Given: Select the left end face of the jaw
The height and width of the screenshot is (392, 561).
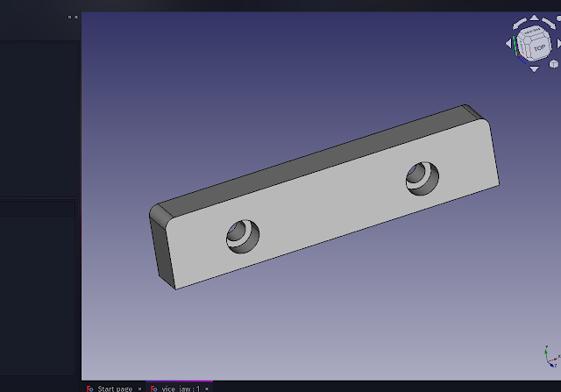Looking at the screenshot, I should click(161, 253).
